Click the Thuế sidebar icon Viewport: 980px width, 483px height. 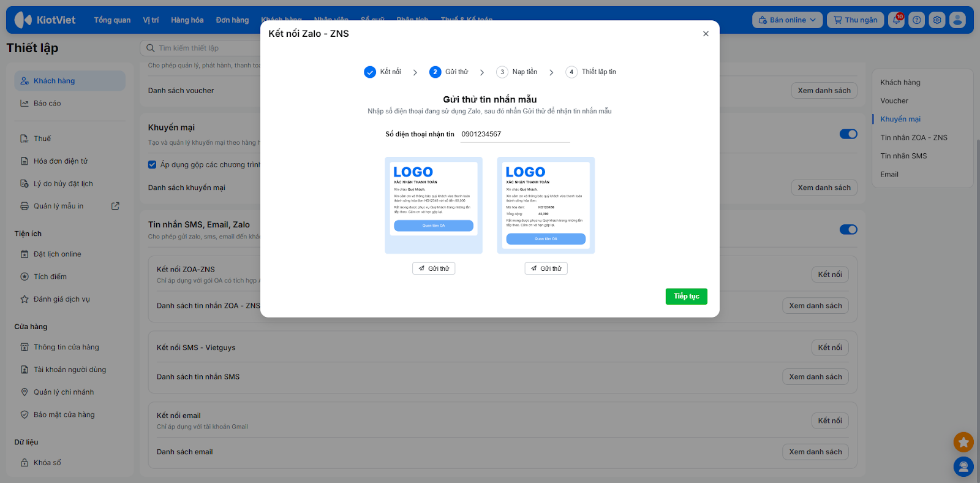(24, 139)
